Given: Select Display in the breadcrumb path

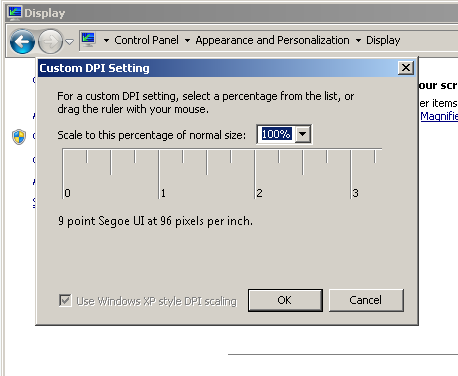Looking at the screenshot, I should (x=383, y=40).
